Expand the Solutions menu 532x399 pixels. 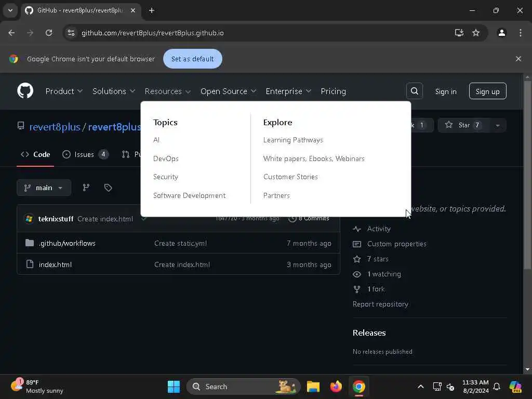pos(114,91)
